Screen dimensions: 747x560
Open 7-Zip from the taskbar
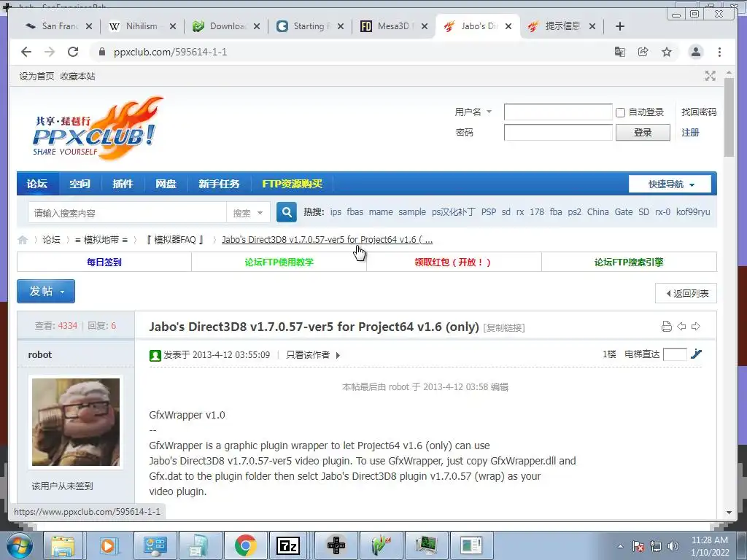coord(287,545)
